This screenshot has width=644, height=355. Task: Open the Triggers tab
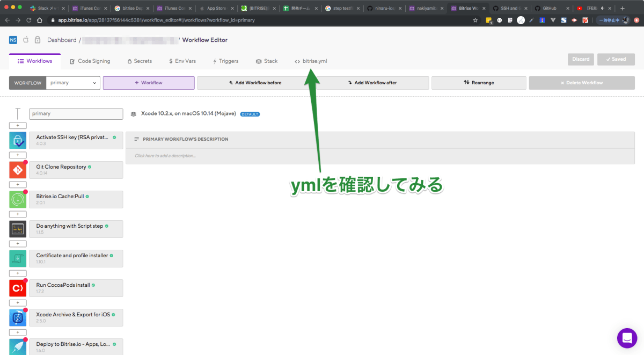[225, 61]
